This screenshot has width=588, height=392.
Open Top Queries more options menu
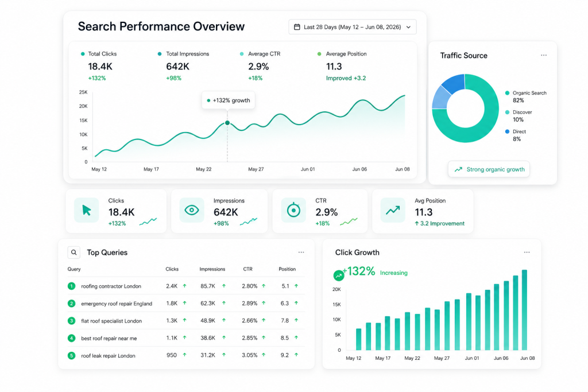tap(301, 252)
